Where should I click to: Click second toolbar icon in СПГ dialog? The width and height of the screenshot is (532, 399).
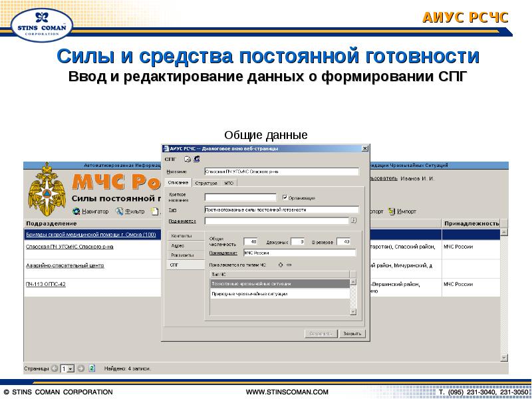(196, 159)
